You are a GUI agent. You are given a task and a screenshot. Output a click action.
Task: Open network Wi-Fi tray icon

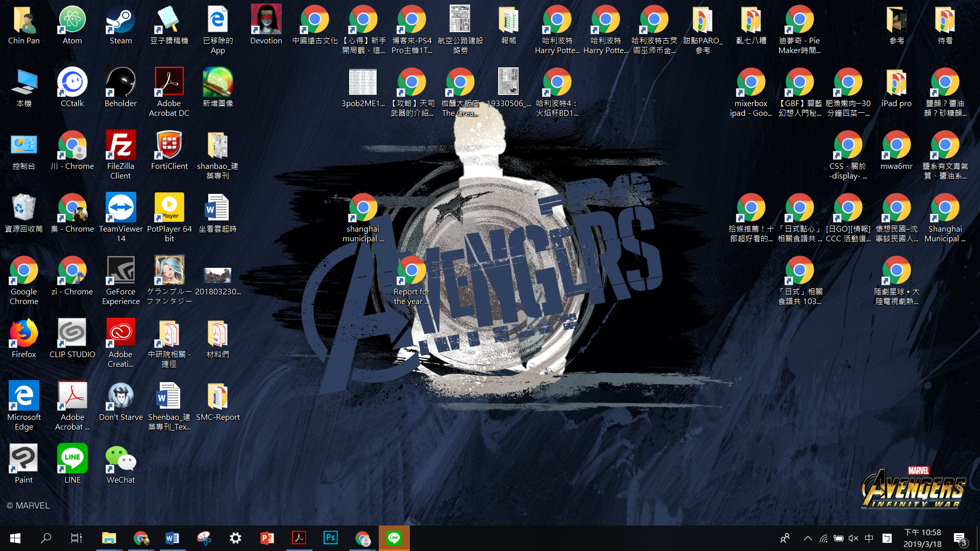823,538
